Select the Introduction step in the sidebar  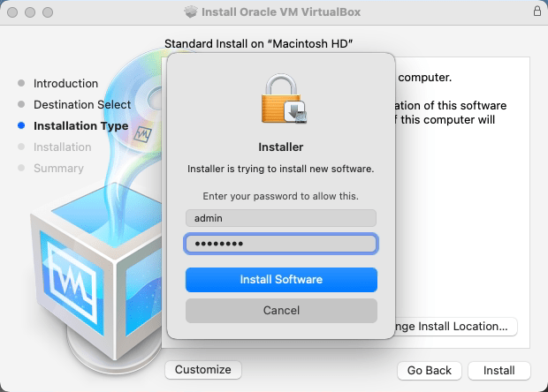click(x=65, y=84)
